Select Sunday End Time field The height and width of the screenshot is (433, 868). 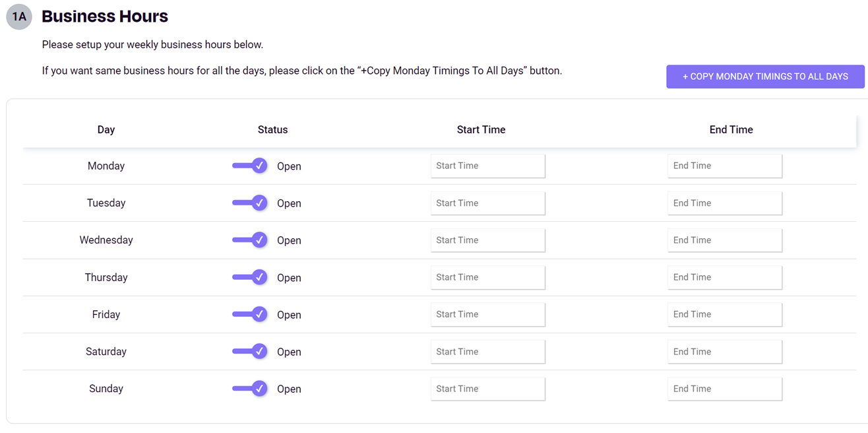pyautogui.click(x=725, y=389)
